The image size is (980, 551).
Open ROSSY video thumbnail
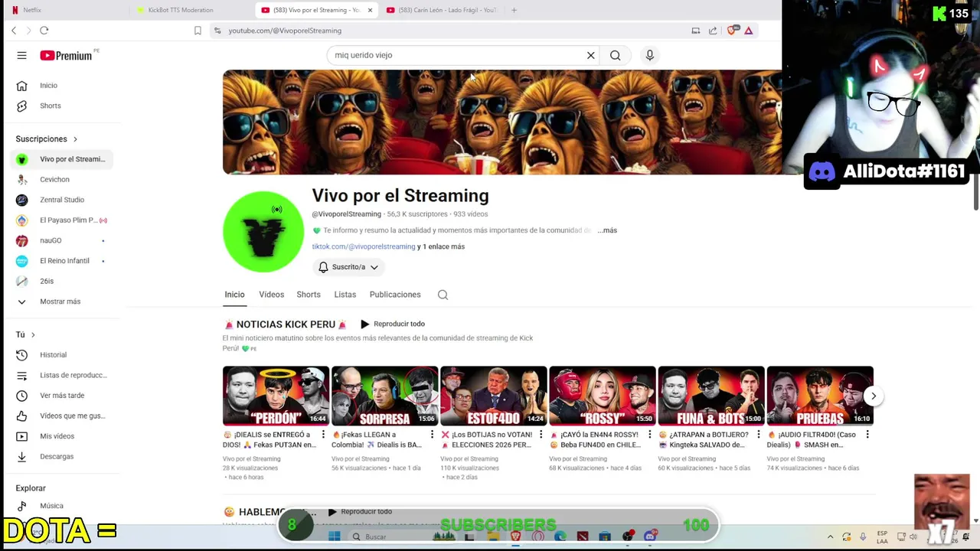[x=602, y=396]
